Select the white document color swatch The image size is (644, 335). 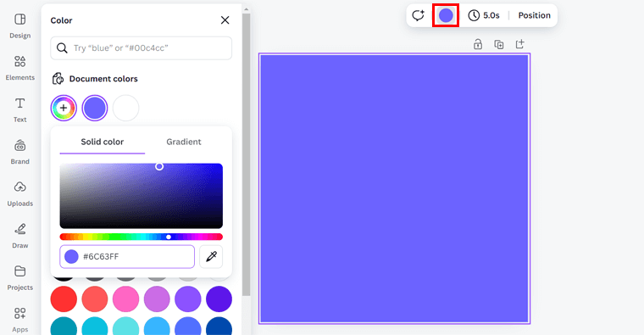(125, 108)
